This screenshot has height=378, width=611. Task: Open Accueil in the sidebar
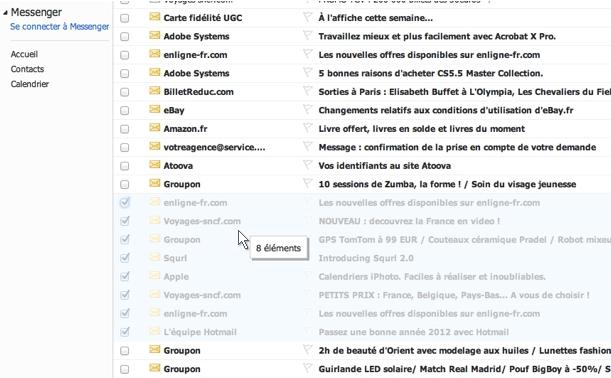24,54
